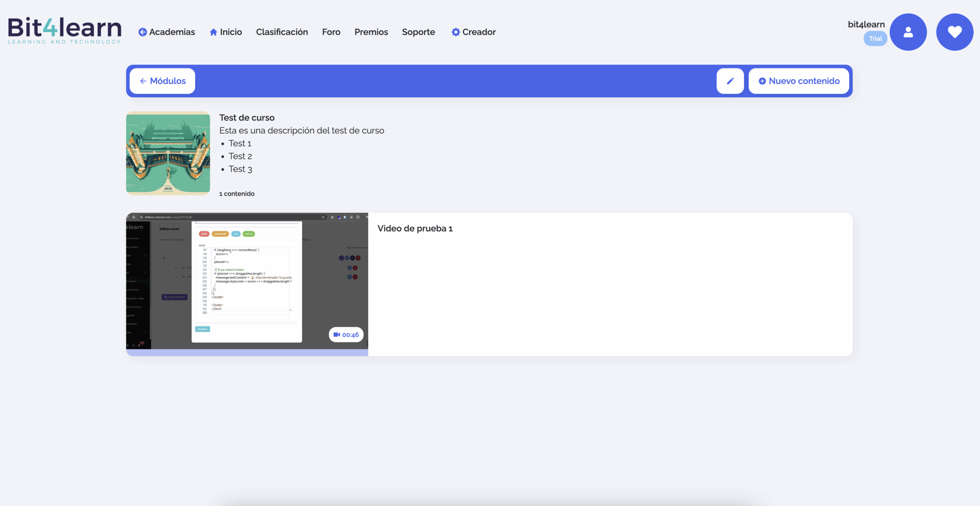Click the Test de curso cover image
The image size is (980, 506).
168,153
